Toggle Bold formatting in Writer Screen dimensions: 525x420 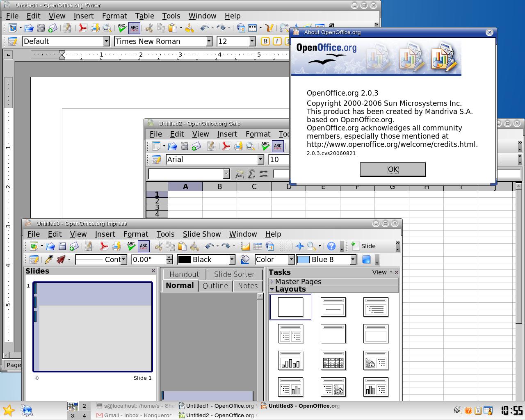[x=265, y=41]
